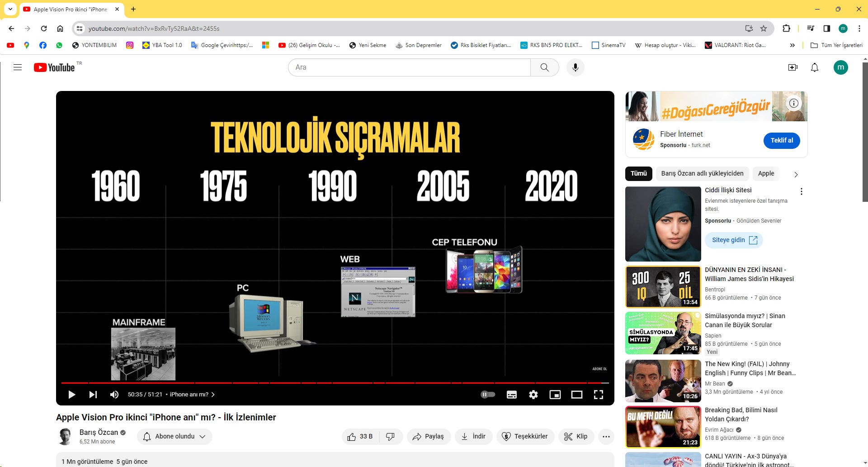Install app icon in address bar
This screenshot has height=467, width=868.
(749, 29)
